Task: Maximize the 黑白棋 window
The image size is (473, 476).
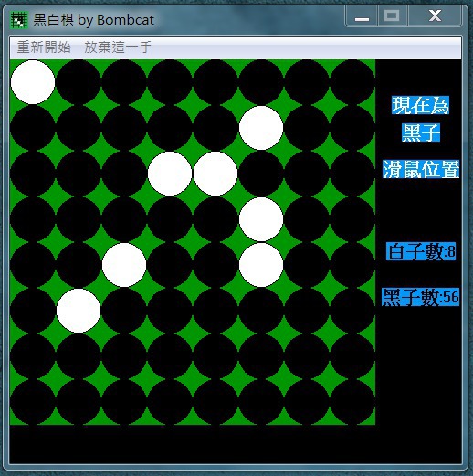Action: (392, 16)
